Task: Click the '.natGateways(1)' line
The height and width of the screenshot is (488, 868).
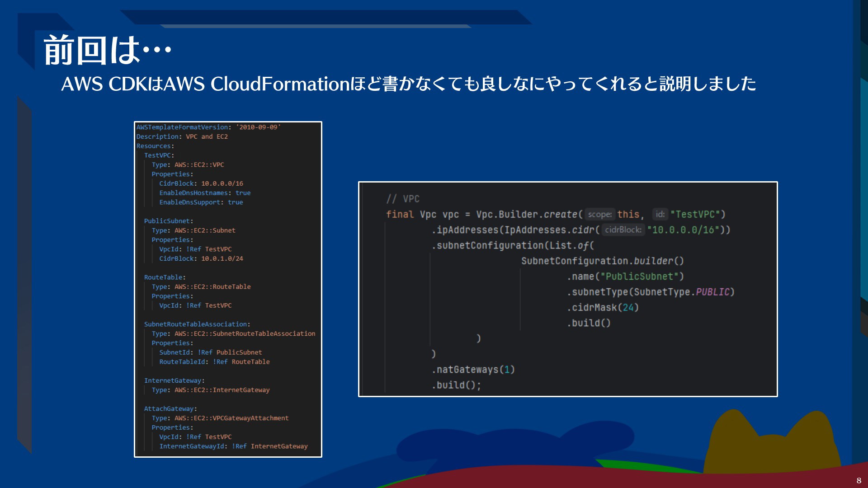Action: (473, 370)
